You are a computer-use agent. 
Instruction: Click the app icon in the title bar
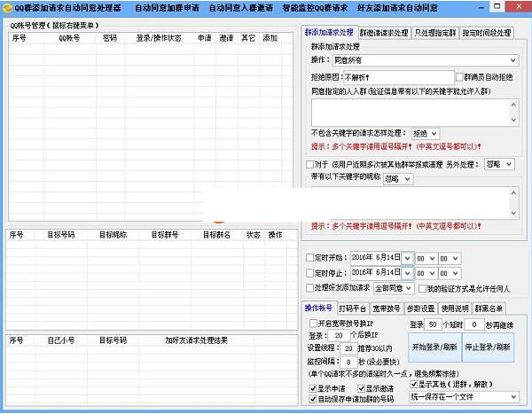[6, 7]
